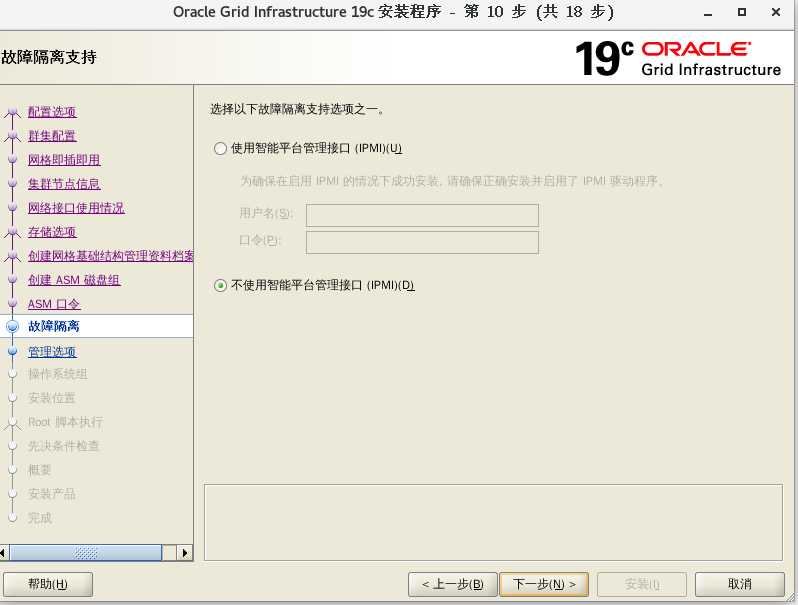This screenshot has height=605, width=798.
Task: Go to the 集群节点信息 step
Action: click(x=64, y=184)
